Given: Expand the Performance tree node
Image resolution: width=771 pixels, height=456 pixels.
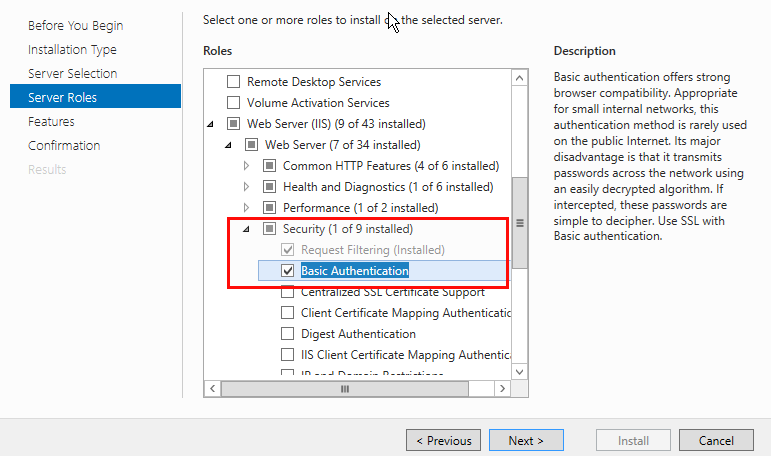Looking at the screenshot, I should pyautogui.click(x=247, y=208).
